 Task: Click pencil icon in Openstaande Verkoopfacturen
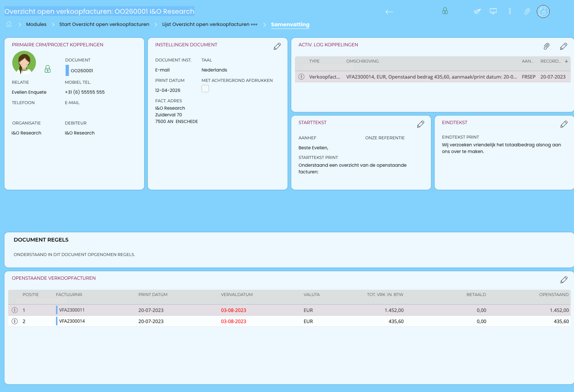pyautogui.click(x=564, y=280)
